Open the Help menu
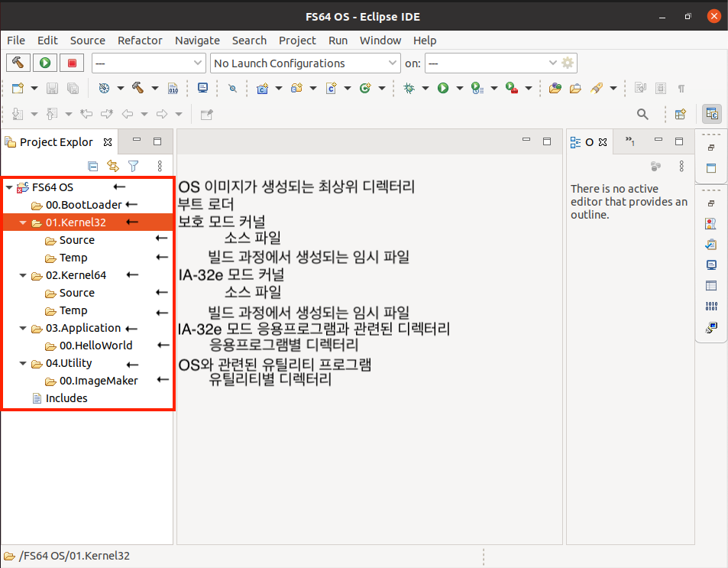This screenshot has height=568, width=728. click(x=425, y=41)
